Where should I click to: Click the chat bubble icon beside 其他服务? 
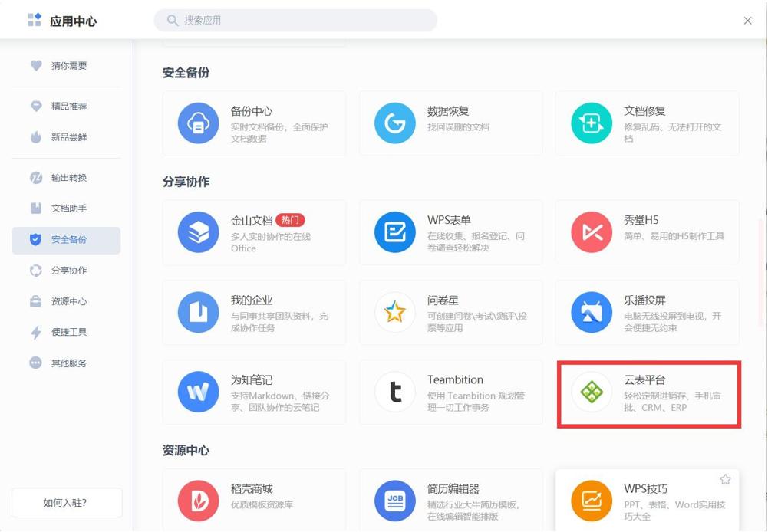tap(36, 363)
